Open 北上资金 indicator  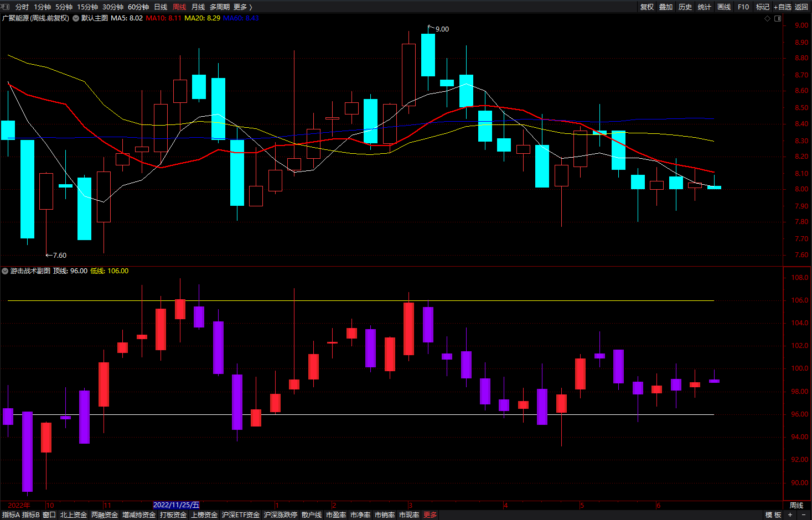pos(74,515)
